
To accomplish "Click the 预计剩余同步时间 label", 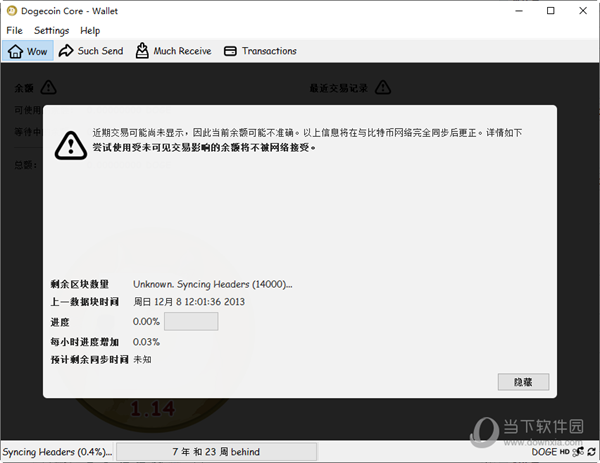I will (x=89, y=360).
